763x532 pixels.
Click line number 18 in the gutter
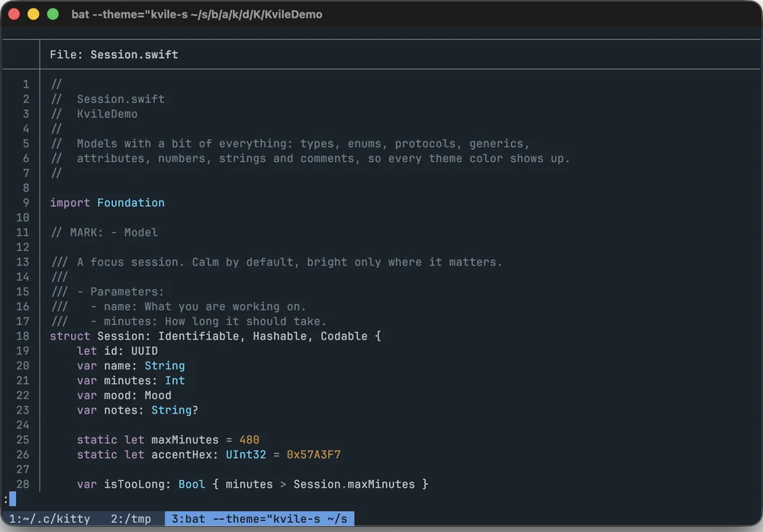23,337
